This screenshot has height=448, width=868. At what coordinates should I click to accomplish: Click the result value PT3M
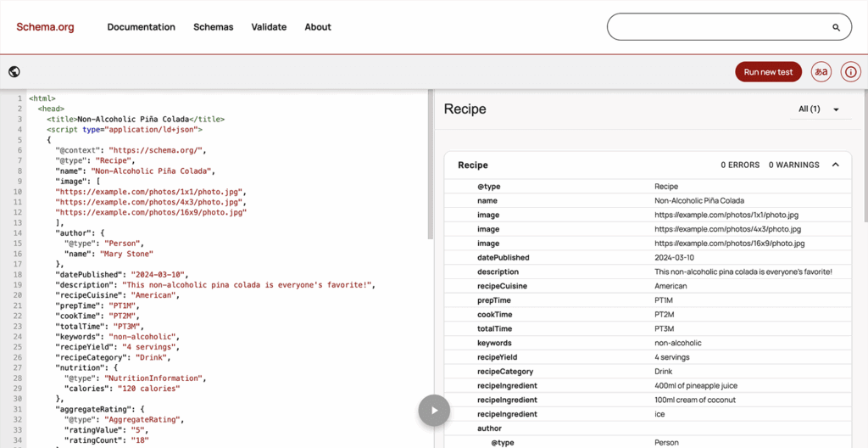pyautogui.click(x=665, y=329)
